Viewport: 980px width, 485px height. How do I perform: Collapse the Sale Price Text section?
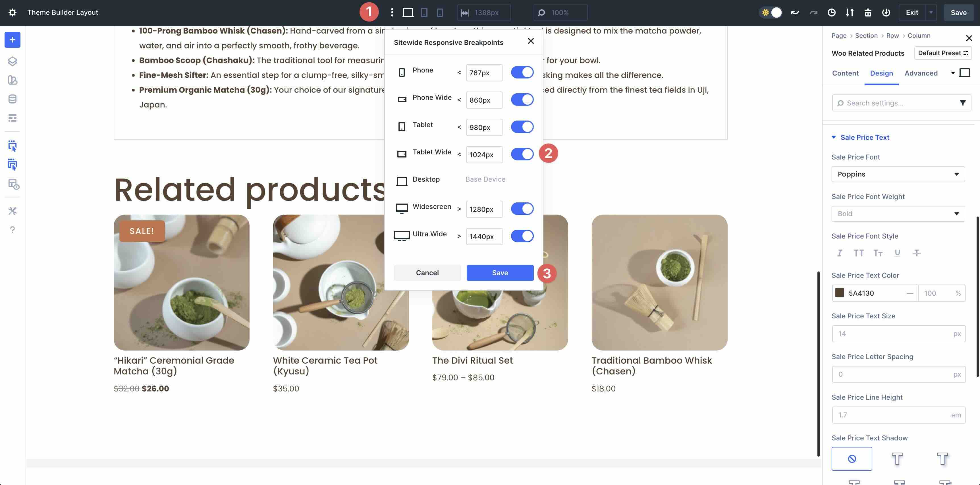[834, 137]
